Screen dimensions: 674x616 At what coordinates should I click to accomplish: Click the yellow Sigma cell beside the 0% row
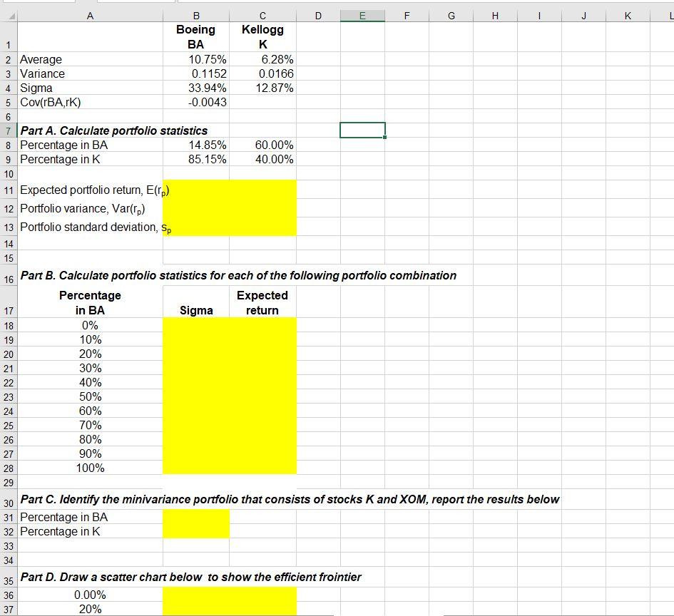tap(196, 324)
